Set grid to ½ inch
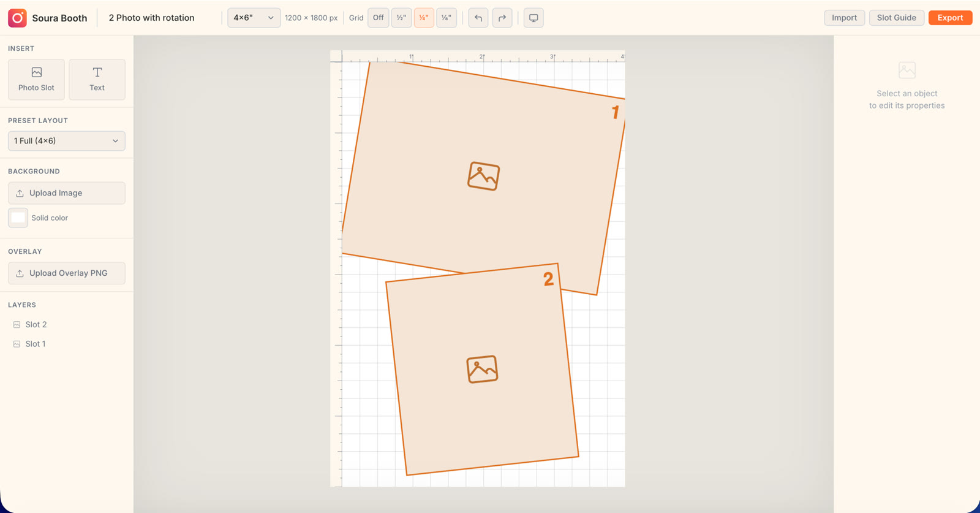This screenshot has height=513, width=980. (x=401, y=18)
